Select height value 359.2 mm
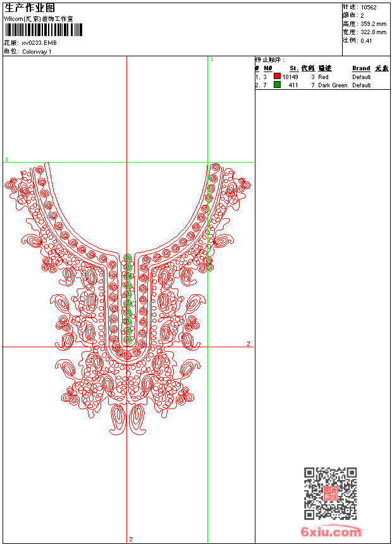This screenshot has width=392, height=544. coord(373,24)
